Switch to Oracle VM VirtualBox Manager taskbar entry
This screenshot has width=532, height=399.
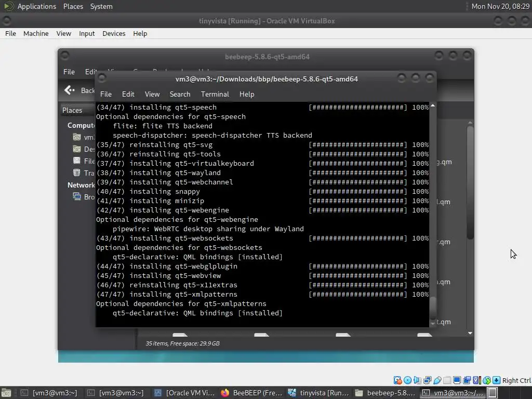click(184, 393)
